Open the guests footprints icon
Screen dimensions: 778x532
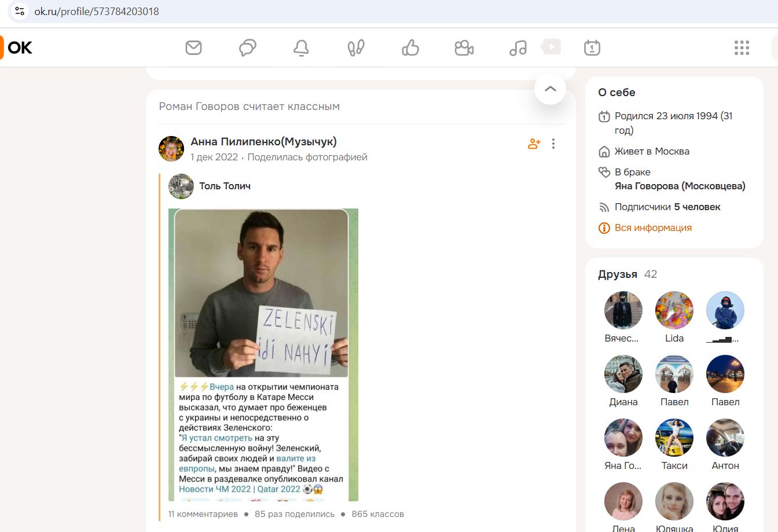[x=355, y=47]
